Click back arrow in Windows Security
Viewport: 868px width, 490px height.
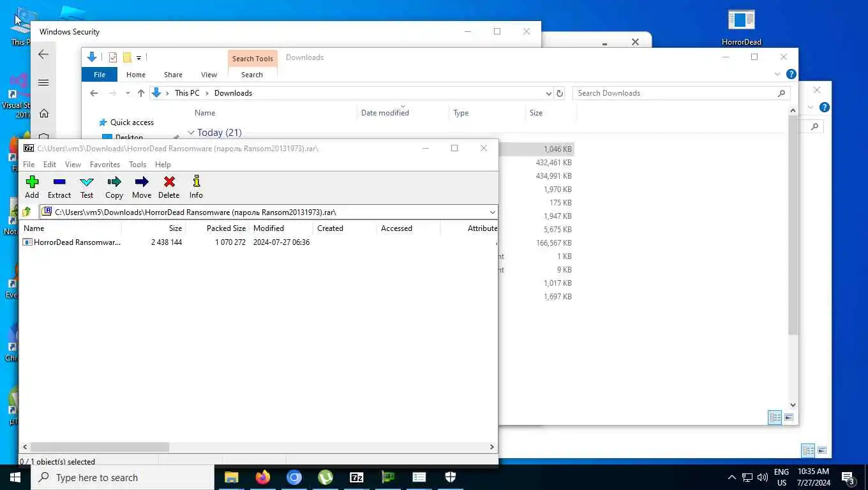click(x=43, y=54)
